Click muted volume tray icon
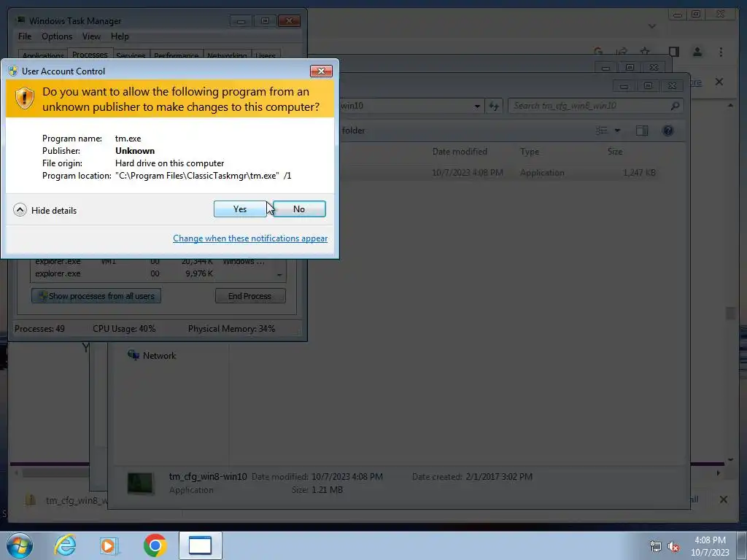 [673, 546]
